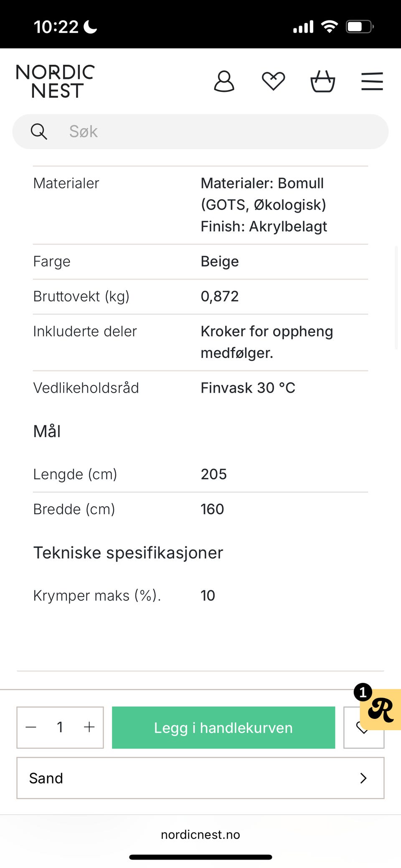Open the user account icon

point(224,81)
